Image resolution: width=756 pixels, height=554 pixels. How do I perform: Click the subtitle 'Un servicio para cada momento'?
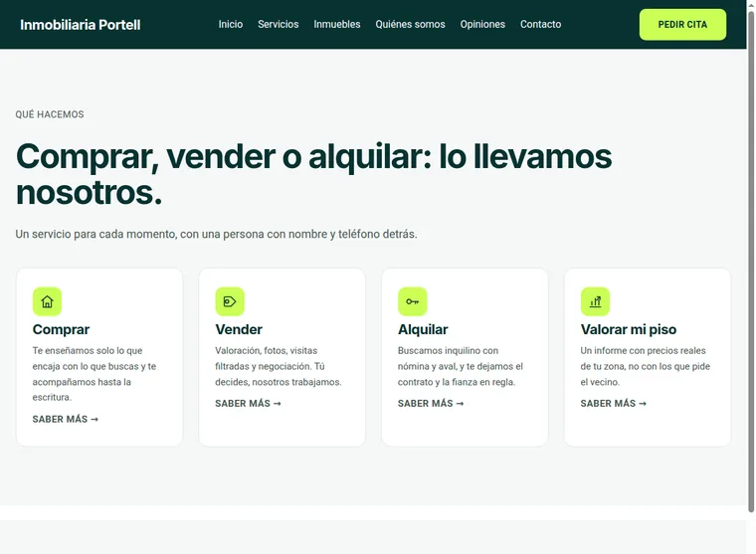pos(217,234)
